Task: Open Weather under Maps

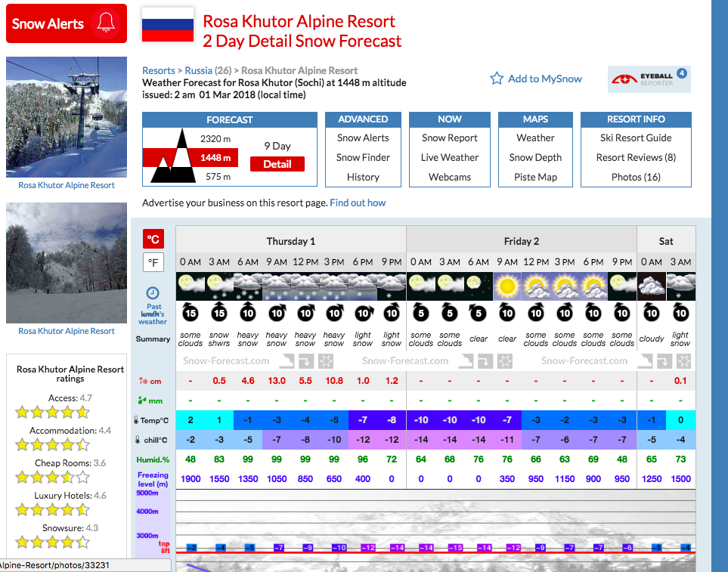Action: click(535, 138)
